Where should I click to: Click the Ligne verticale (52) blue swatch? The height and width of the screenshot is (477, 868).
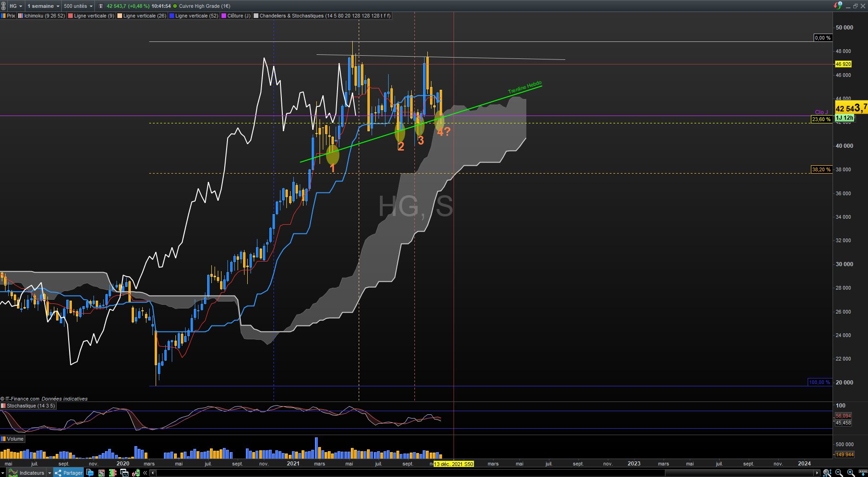[x=172, y=16]
